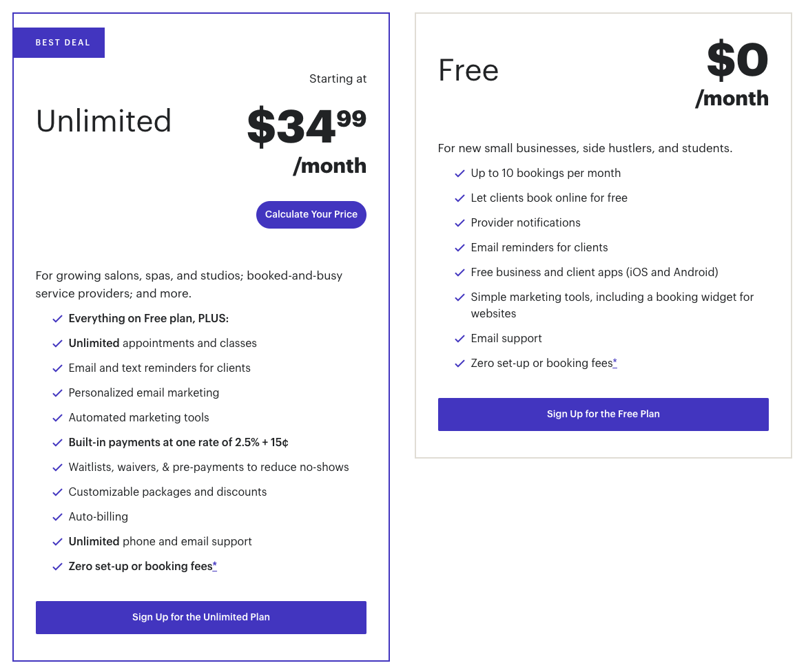Click checkmark next to Customizable packages and discounts
This screenshot has height=672, width=806.
pos(58,492)
